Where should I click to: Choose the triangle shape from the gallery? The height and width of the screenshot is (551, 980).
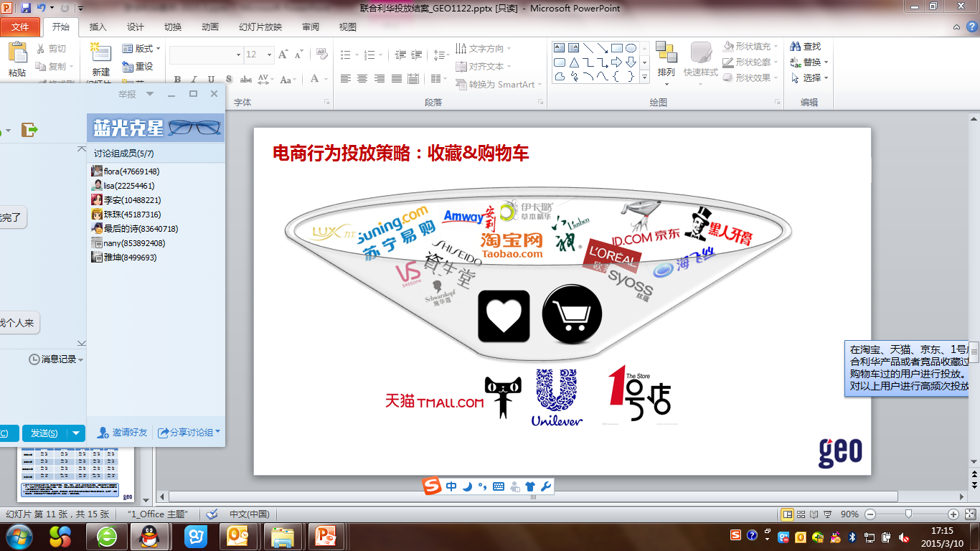click(x=574, y=62)
